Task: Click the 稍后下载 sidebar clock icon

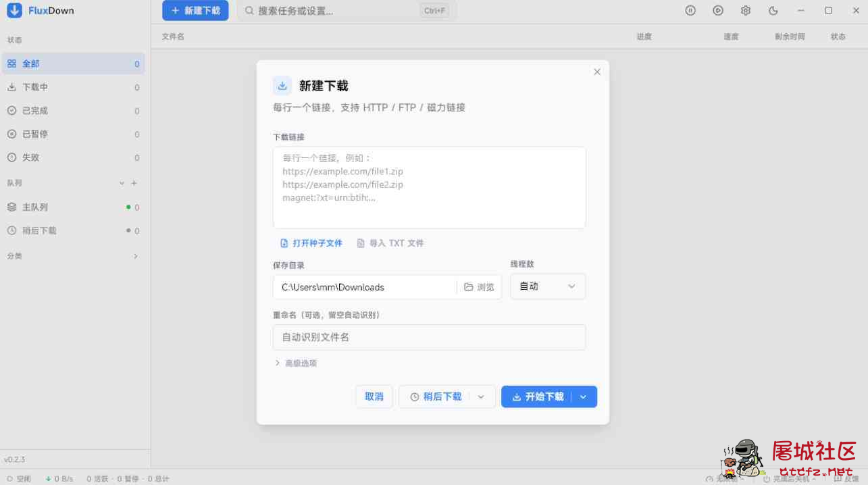Action: [x=11, y=230]
